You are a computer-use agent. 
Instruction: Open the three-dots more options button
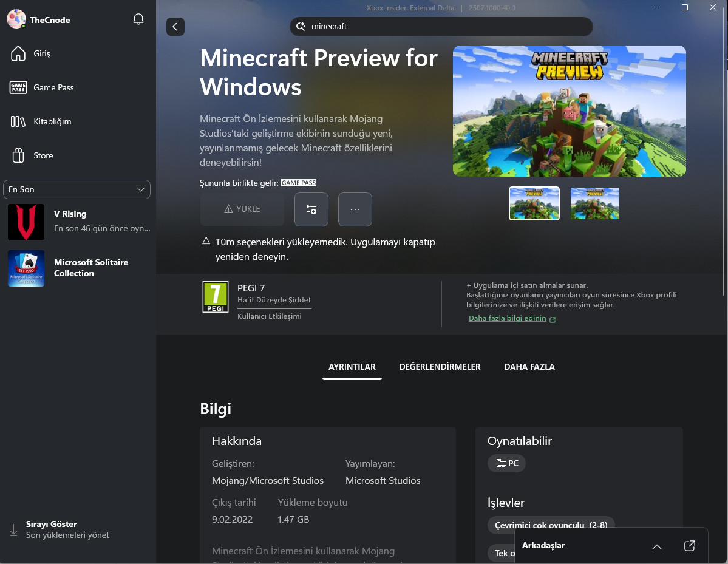pos(355,209)
